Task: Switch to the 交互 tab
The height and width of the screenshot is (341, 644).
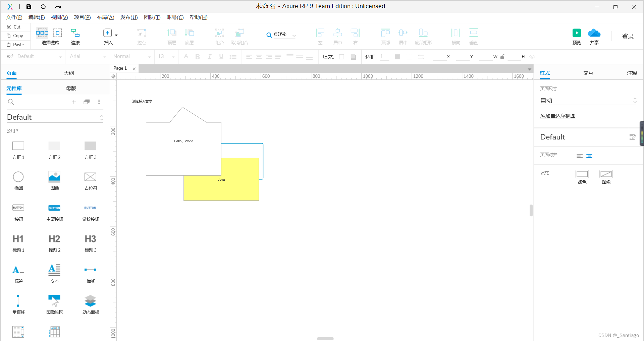Action: point(588,73)
